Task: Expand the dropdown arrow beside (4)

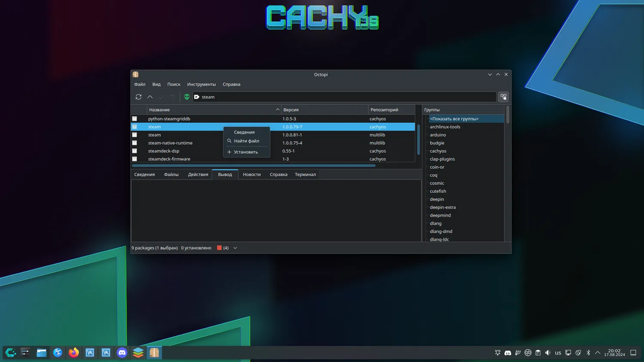Action: pyautogui.click(x=235, y=248)
